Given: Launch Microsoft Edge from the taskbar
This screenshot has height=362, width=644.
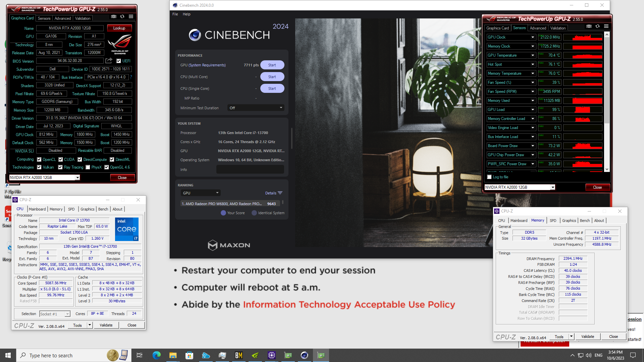Looking at the screenshot, I should coord(157,355).
